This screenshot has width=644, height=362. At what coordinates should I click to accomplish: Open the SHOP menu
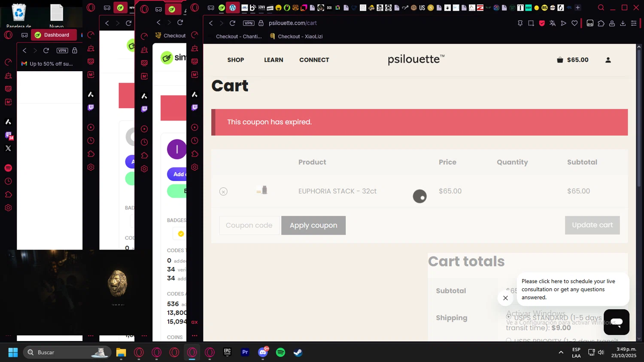pyautogui.click(x=236, y=60)
